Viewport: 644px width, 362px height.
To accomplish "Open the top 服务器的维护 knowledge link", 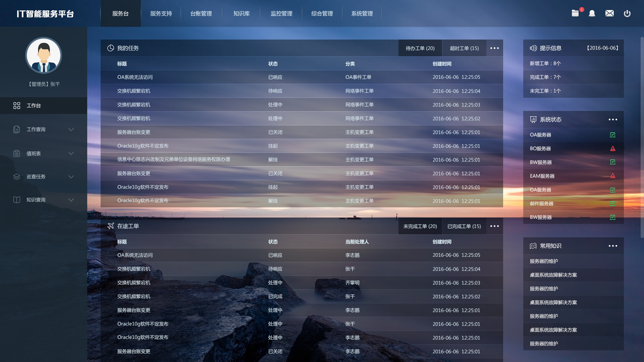I will tap(544, 261).
